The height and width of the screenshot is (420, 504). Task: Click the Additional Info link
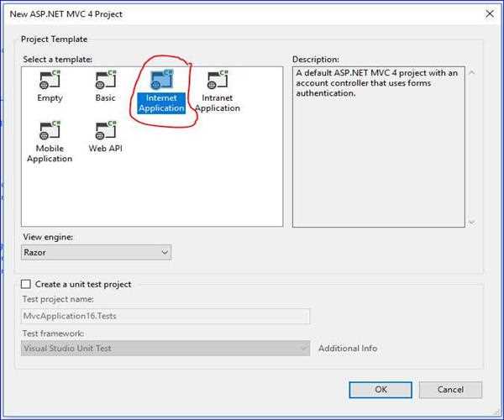[348, 348]
